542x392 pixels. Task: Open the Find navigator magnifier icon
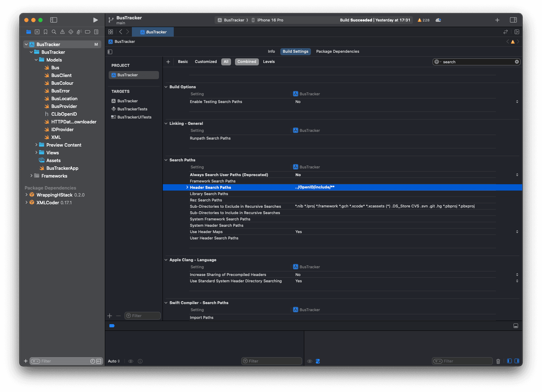coord(54,32)
